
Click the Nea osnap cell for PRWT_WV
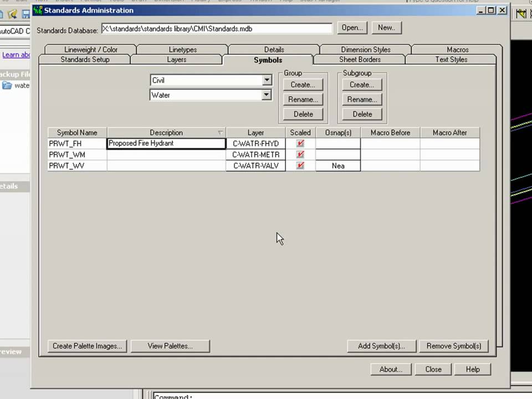338,166
